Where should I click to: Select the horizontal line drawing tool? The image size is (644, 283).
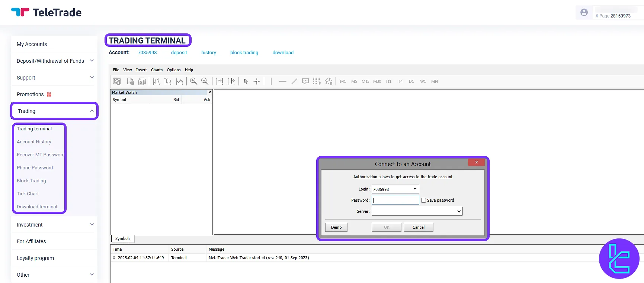click(282, 81)
